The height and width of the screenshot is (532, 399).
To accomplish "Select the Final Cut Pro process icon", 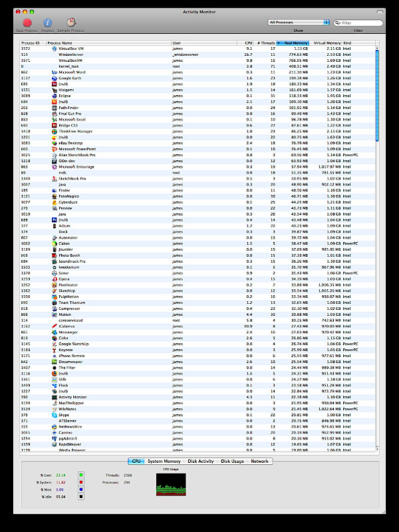I will pos(55,114).
